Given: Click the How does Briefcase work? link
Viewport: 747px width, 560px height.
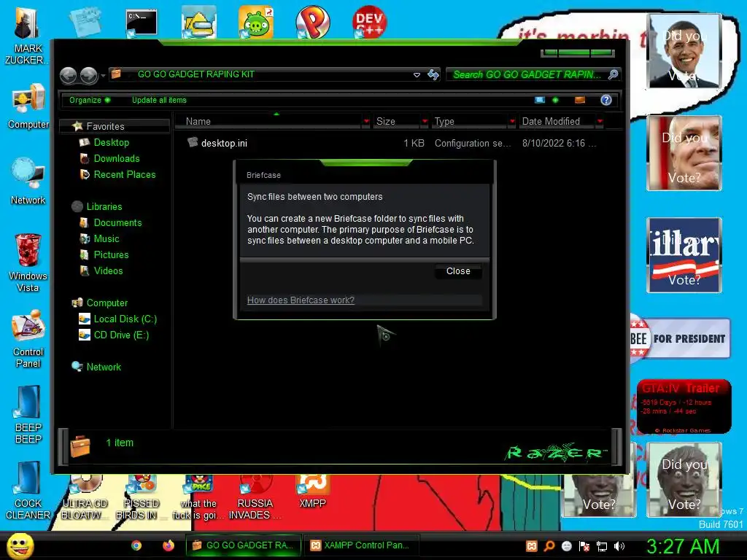Looking at the screenshot, I should [301, 300].
